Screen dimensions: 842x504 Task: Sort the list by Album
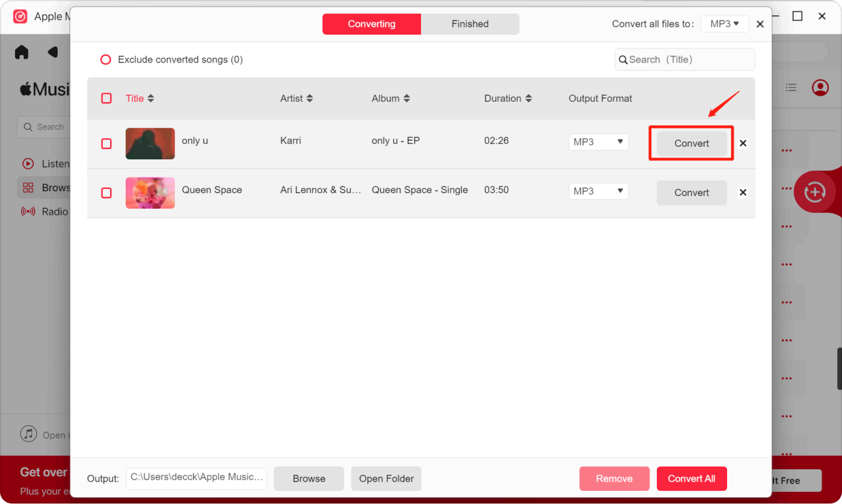391,98
